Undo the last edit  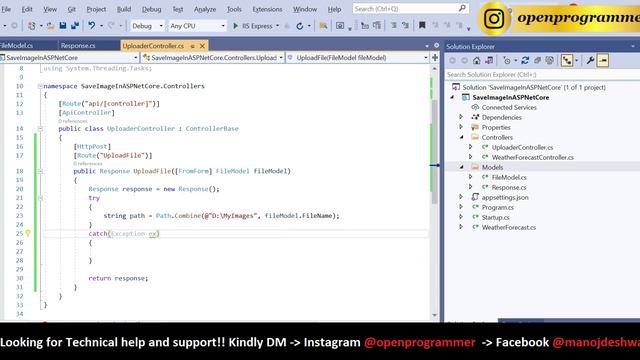91,26
